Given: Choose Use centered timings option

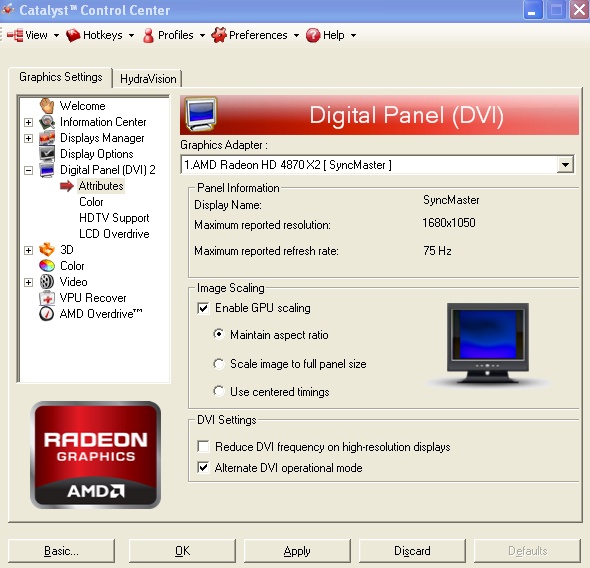Looking at the screenshot, I should click(219, 392).
